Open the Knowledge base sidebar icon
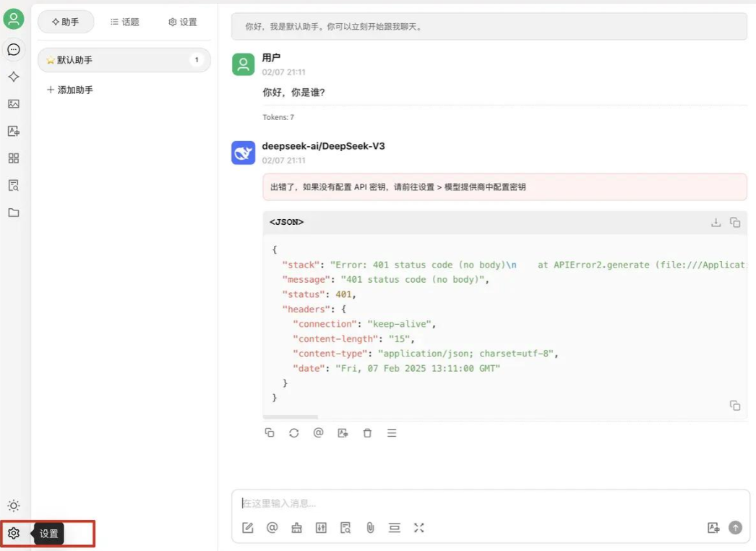 click(14, 185)
